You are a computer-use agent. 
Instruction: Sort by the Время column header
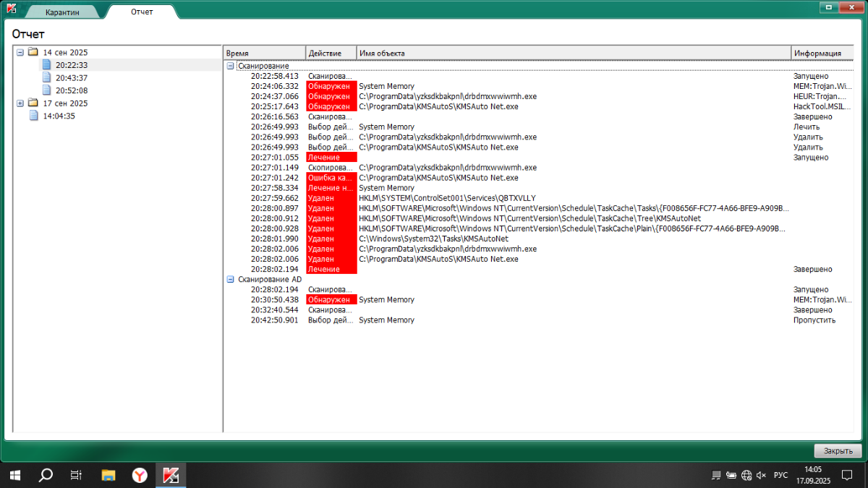click(264, 53)
